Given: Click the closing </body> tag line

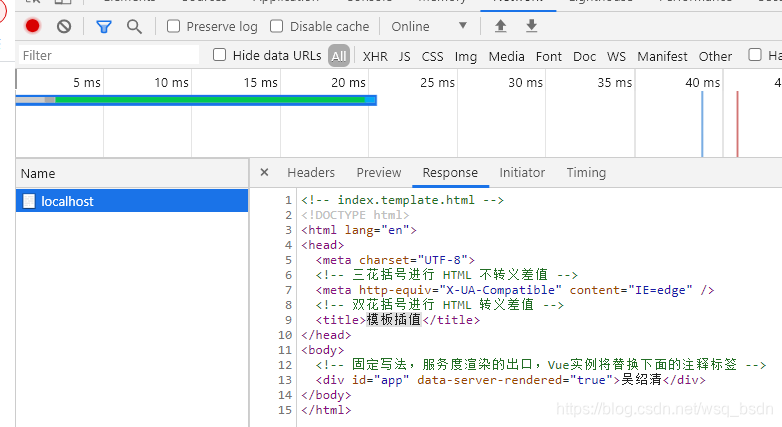Looking at the screenshot, I should (x=326, y=395).
